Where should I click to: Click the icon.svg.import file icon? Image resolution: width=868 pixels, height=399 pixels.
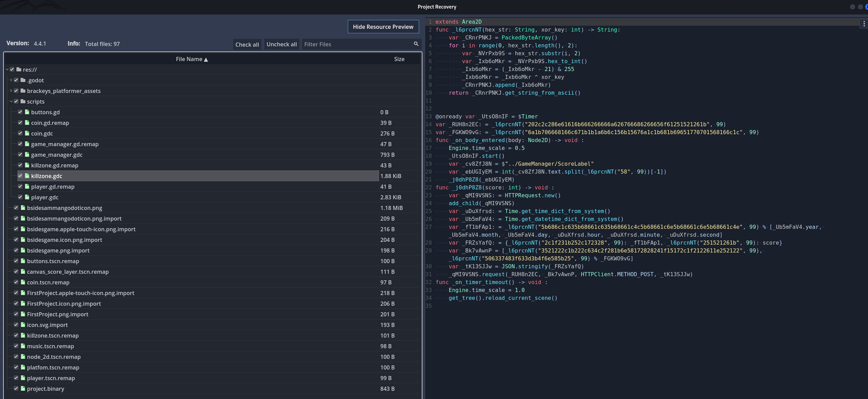(23, 325)
